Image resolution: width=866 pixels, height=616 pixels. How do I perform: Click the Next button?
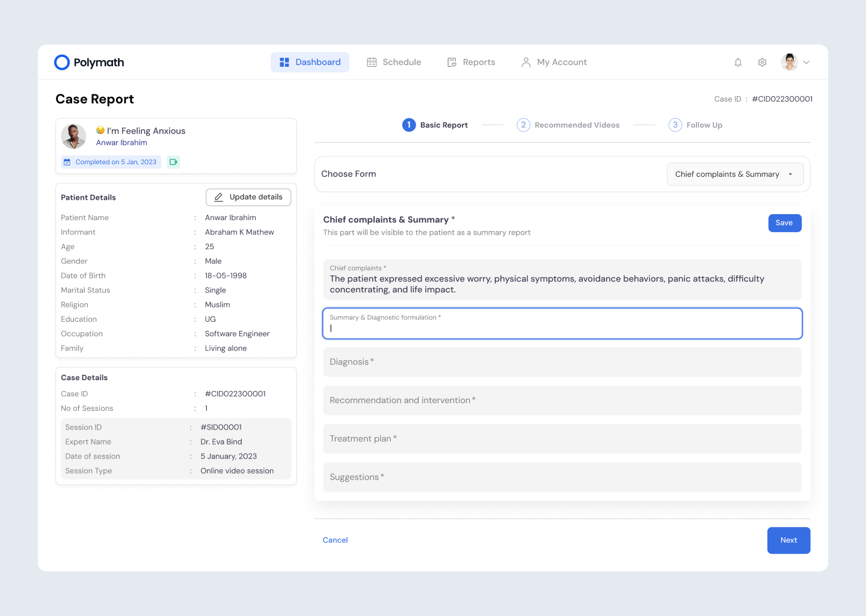coord(788,540)
